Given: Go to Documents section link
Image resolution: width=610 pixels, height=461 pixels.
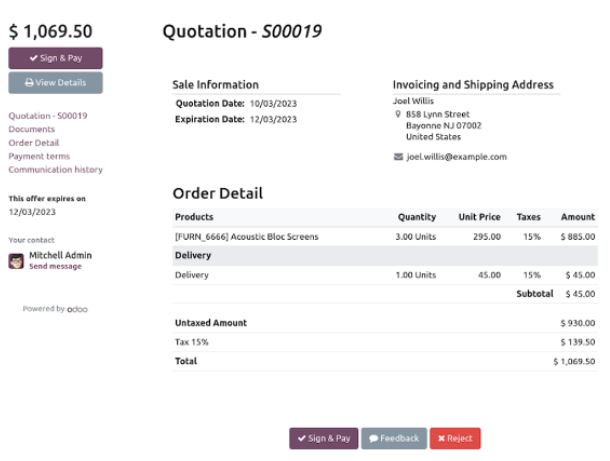Looking at the screenshot, I should coord(31,129).
